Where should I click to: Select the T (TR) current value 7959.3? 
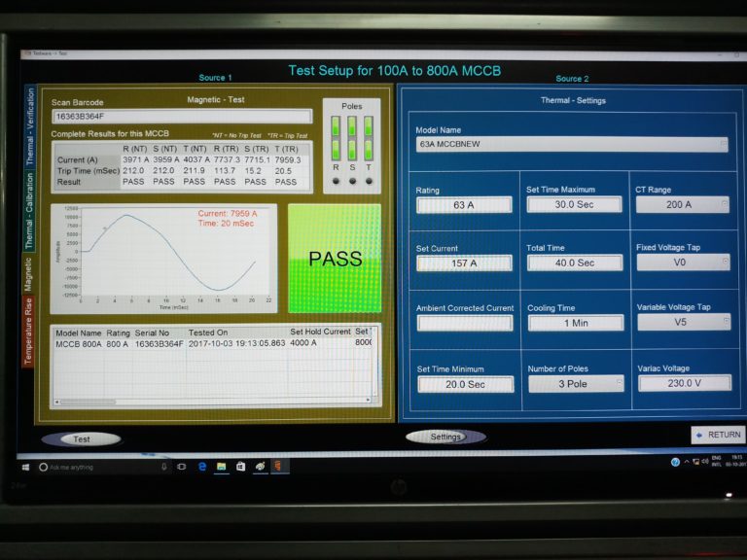tap(288, 160)
